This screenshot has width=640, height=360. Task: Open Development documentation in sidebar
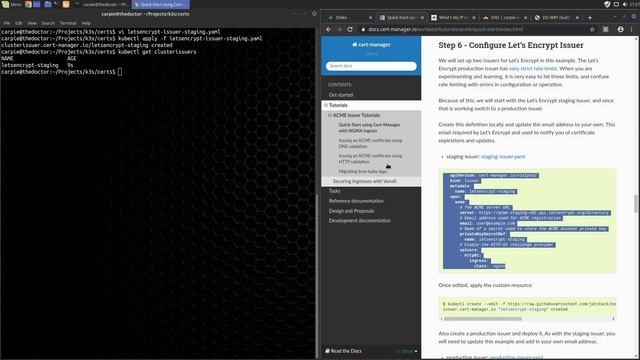click(x=360, y=221)
